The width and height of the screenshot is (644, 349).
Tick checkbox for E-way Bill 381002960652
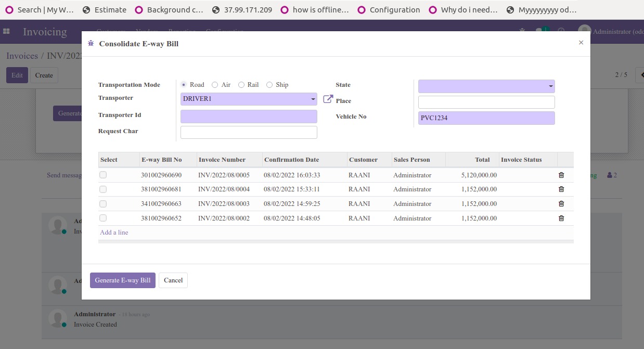pos(103,218)
